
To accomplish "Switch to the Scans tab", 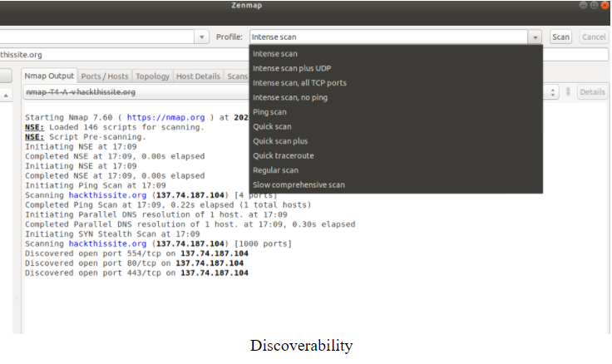I will coord(237,76).
